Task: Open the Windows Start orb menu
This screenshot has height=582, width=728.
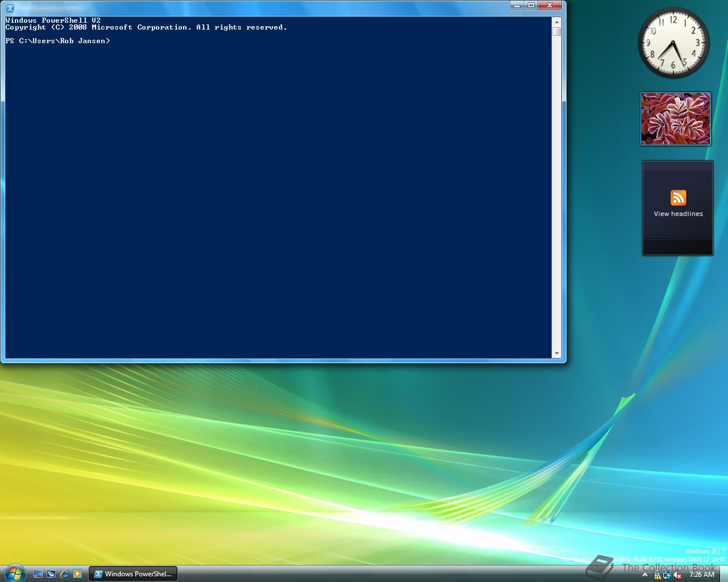Action: 15,572
